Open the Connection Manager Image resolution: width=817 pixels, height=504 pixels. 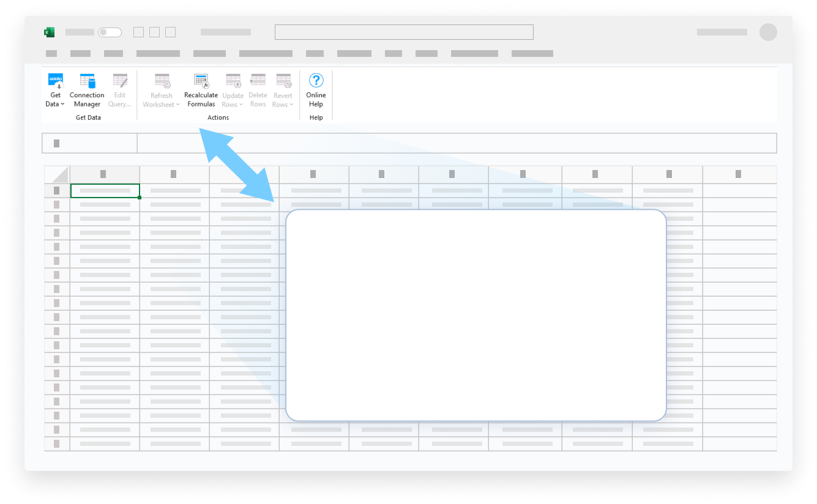click(87, 81)
